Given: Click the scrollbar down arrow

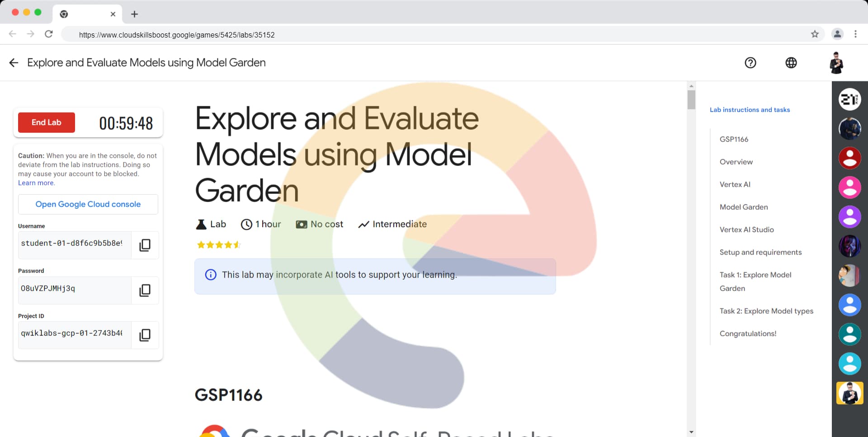Looking at the screenshot, I should 691,432.
